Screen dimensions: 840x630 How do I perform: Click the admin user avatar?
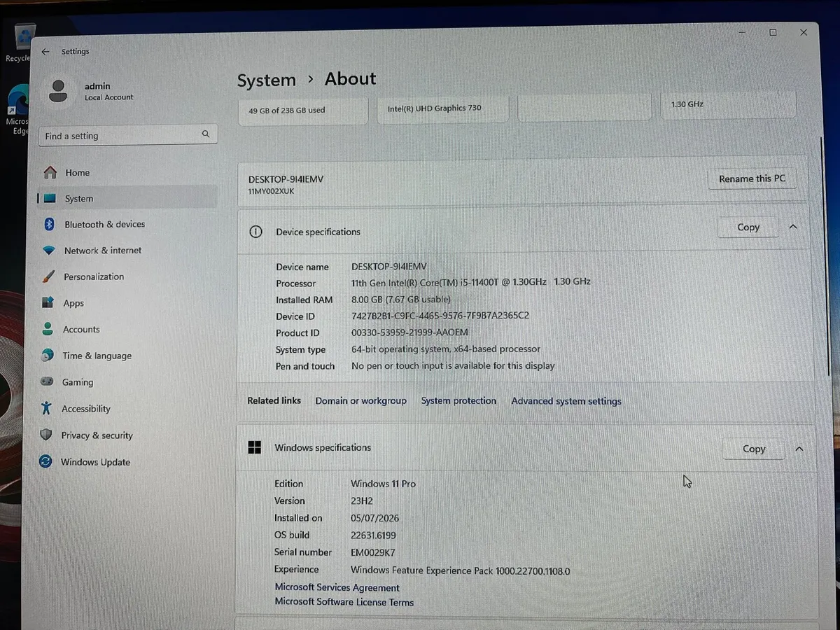pyautogui.click(x=59, y=90)
